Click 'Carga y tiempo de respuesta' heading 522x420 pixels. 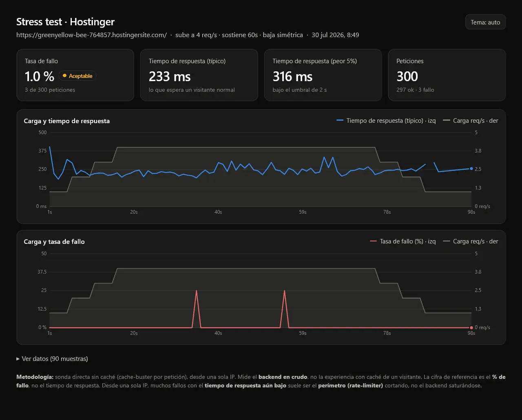(66, 121)
